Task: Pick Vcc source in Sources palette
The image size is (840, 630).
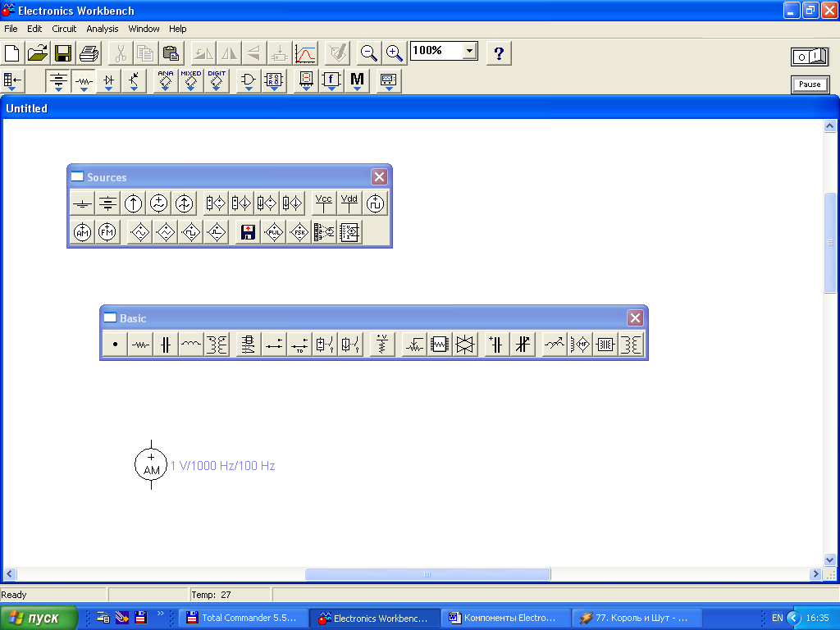Action: pyautogui.click(x=323, y=203)
